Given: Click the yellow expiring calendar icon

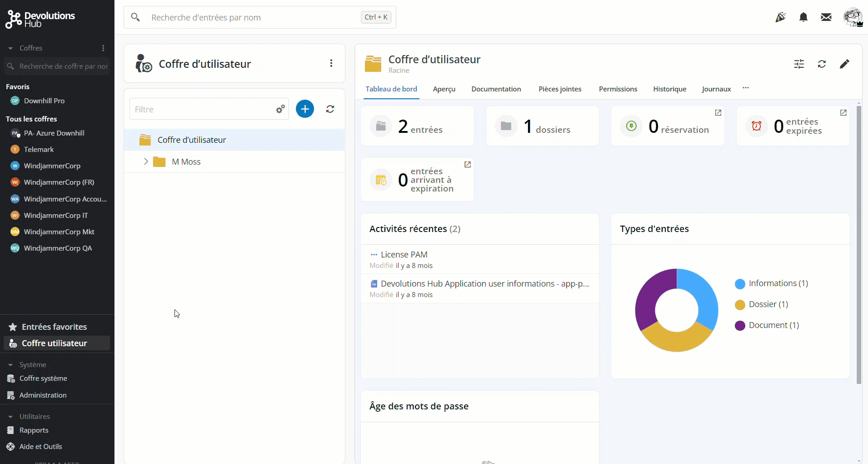Looking at the screenshot, I should (381, 180).
